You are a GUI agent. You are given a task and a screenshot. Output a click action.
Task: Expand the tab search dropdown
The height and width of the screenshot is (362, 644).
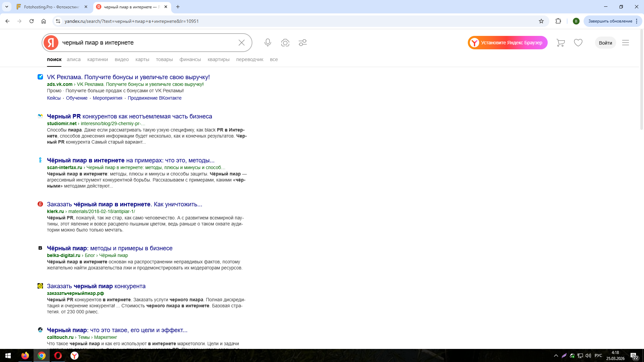click(7, 7)
